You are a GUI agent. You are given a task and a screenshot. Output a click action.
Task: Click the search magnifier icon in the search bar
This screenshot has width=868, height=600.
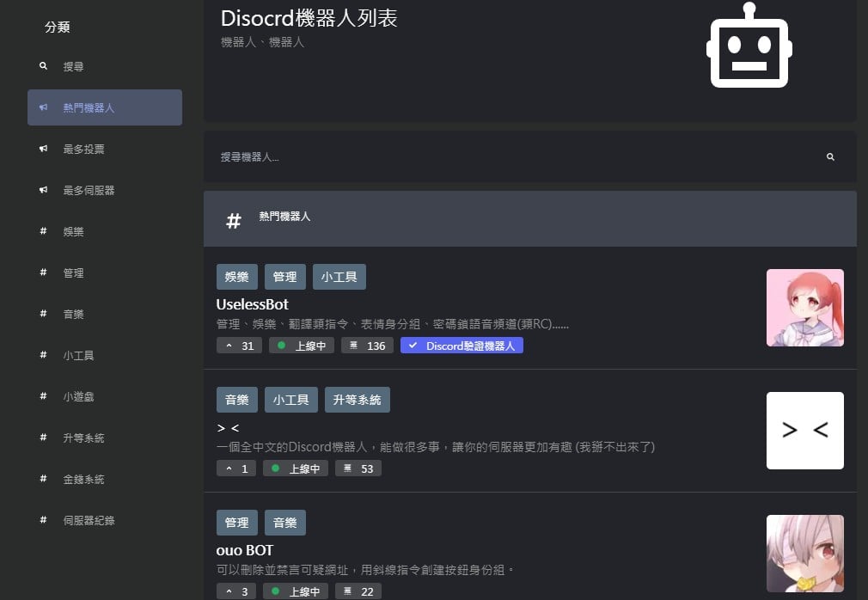[x=830, y=157]
